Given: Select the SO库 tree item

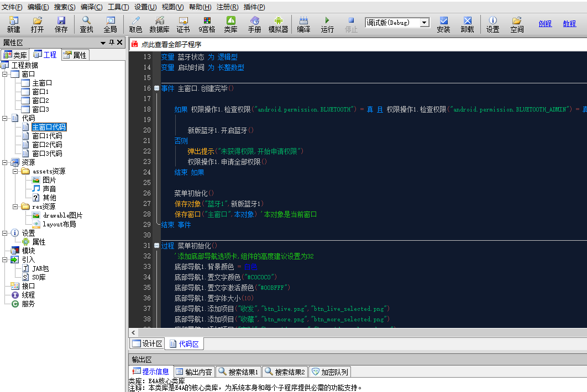Looking at the screenshot, I should click(x=39, y=277).
